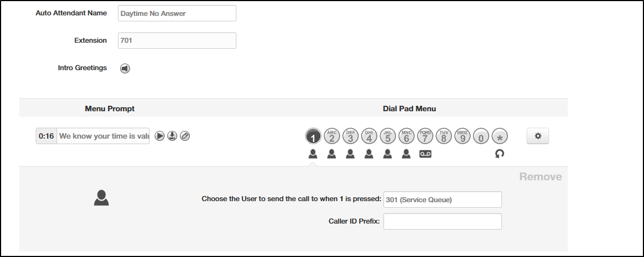The height and width of the screenshot is (257, 644).
Task: Select dial pad key 7 PQRS
Action: tap(425, 136)
